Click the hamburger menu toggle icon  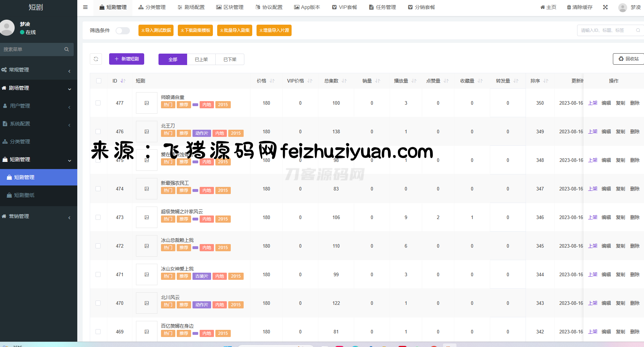(x=85, y=7)
